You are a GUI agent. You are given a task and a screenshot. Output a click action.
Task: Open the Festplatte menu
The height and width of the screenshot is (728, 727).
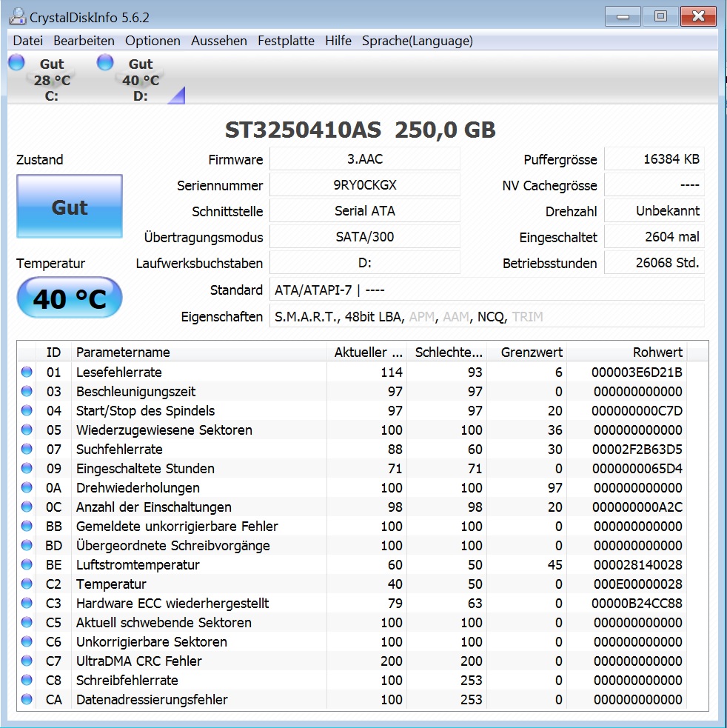click(x=286, y=41)
